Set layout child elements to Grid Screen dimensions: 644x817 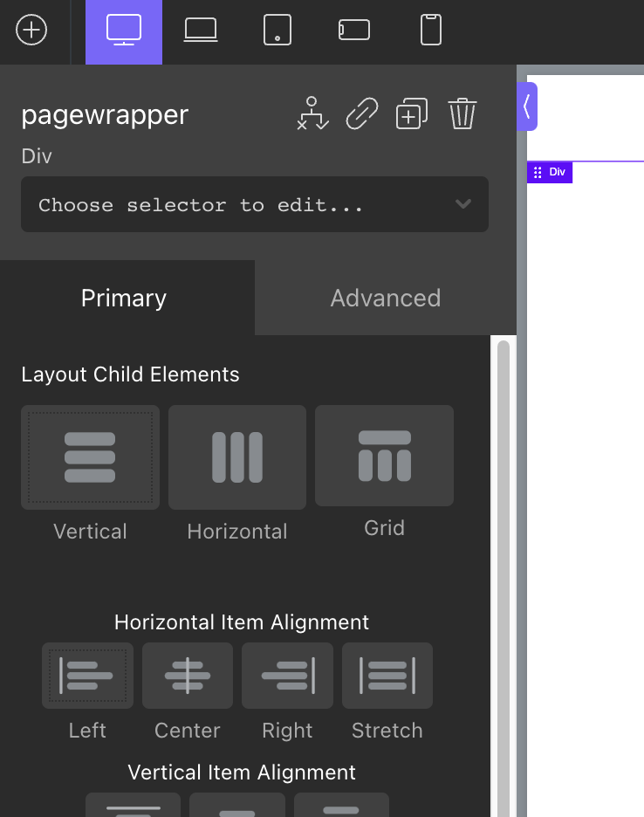(384, 456)
